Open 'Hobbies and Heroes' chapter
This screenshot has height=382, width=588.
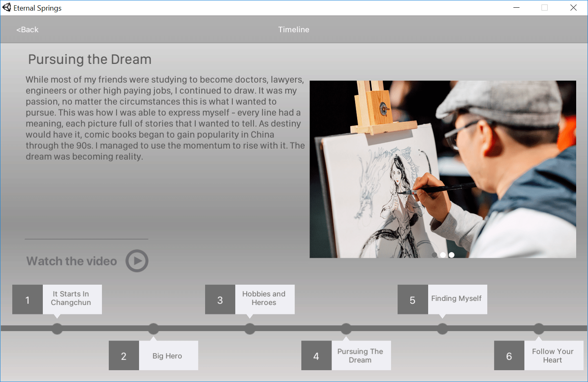tap(264, 299)
